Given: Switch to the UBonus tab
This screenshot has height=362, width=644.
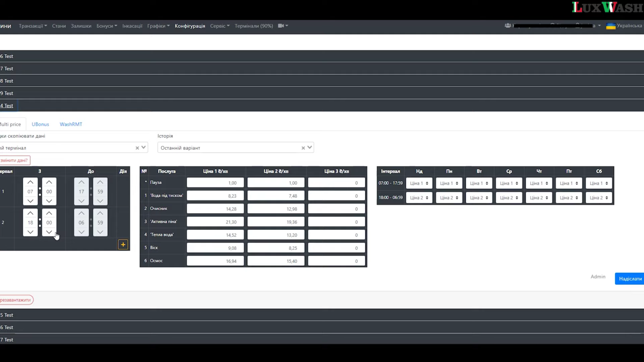Looking at the screenshot, I should tap(40, 124).
